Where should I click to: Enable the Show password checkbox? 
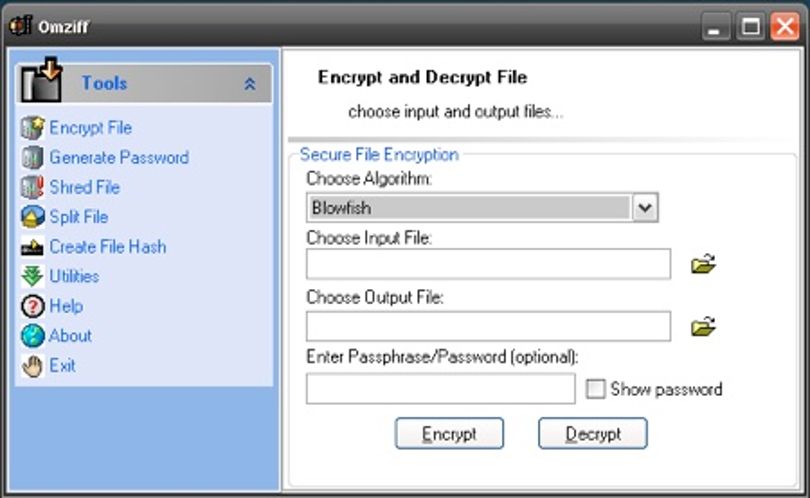595,389
